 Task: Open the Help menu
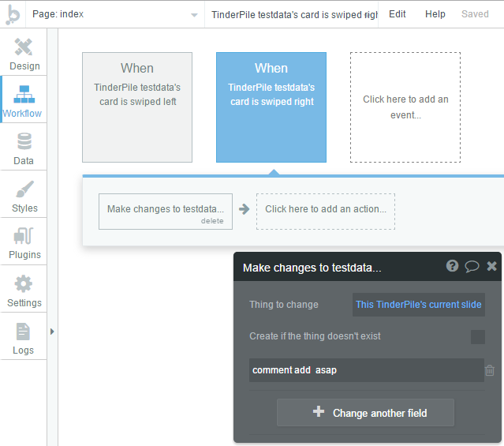click(435, 14)
